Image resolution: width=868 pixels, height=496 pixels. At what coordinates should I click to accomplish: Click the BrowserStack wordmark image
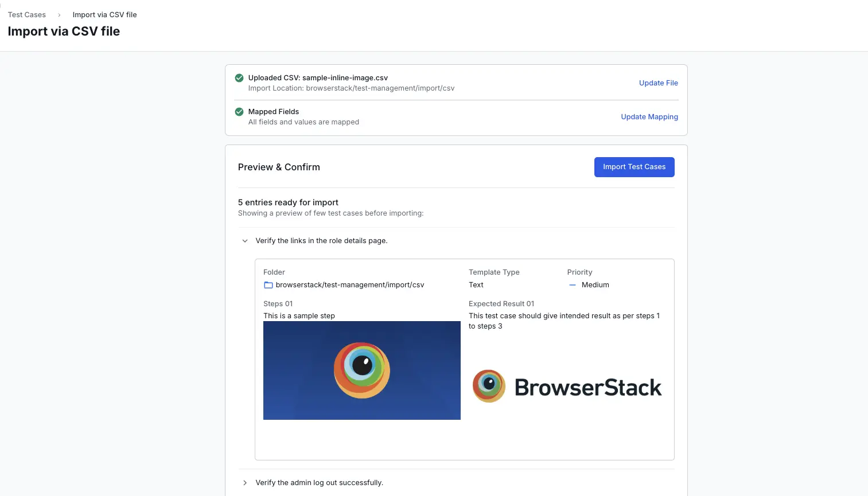(x=588, y=388)
